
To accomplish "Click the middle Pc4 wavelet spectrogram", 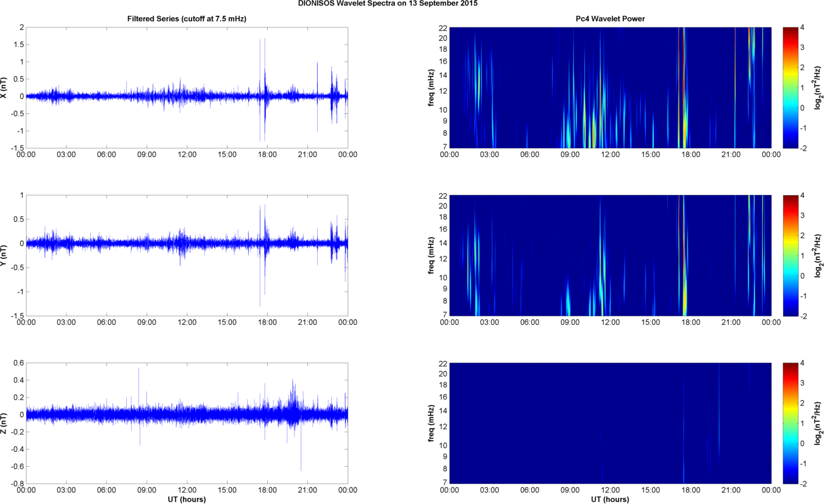I will [610, 255].
